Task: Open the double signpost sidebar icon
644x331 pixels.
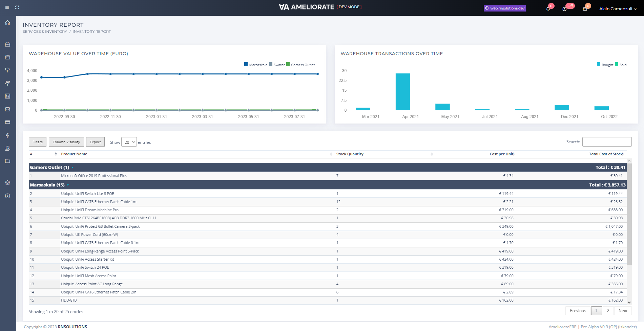Action: 7,83
